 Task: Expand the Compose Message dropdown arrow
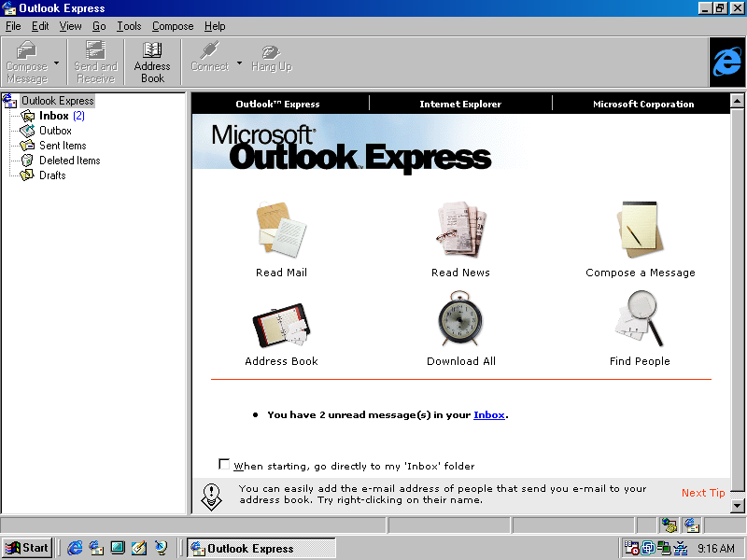(x=57, y=63)
